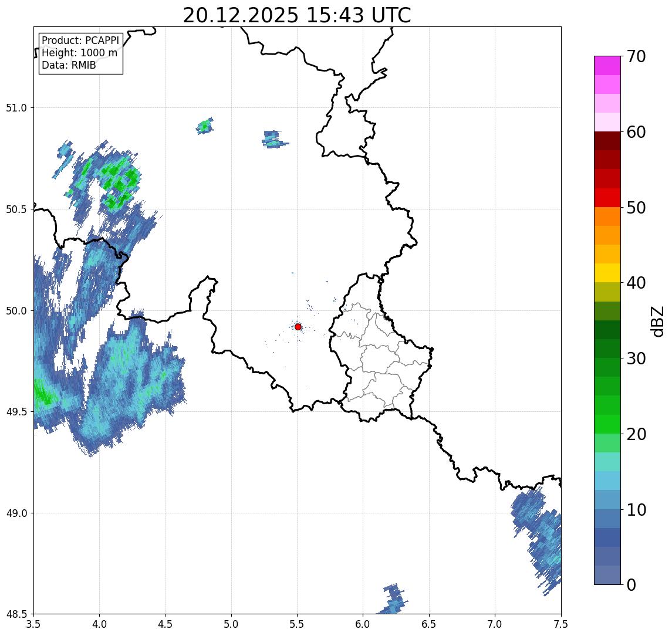The image size is (672, 636).
Task: Click the longitude axis label 6.0
Action: [363, 624]
